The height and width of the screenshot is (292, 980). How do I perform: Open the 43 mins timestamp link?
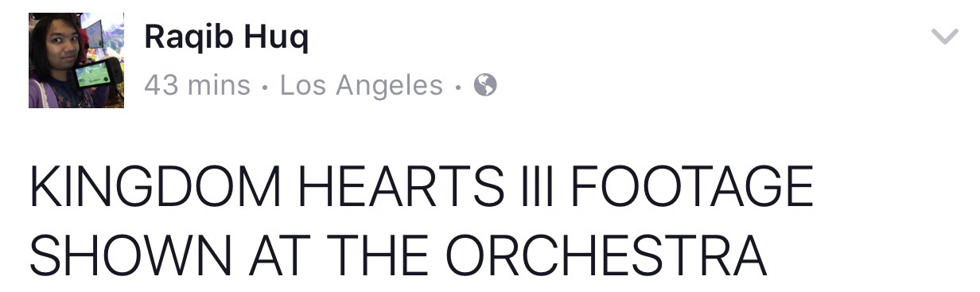pyautogui.click(x=197, y=85)
